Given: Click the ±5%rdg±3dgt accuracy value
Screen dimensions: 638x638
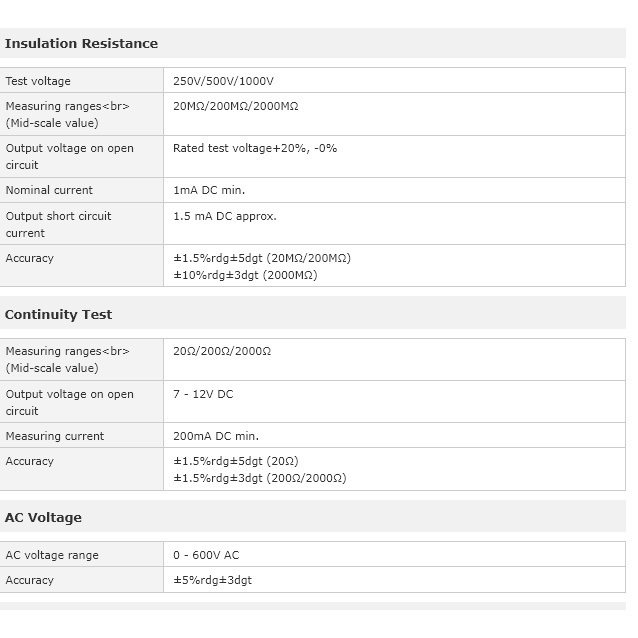Looking at the screenshot, I should coord(213,580).
